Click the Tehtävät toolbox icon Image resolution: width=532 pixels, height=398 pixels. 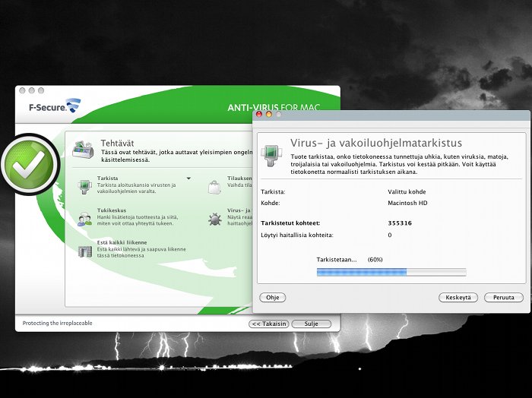(x=83, y=150)
